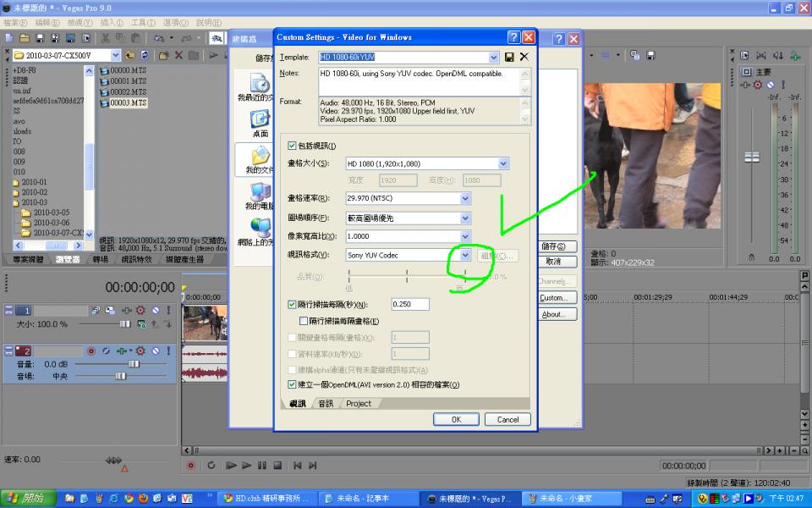This screenshot has height=508, width=812.
Task: Click the OK button
Action: (456, 419)
